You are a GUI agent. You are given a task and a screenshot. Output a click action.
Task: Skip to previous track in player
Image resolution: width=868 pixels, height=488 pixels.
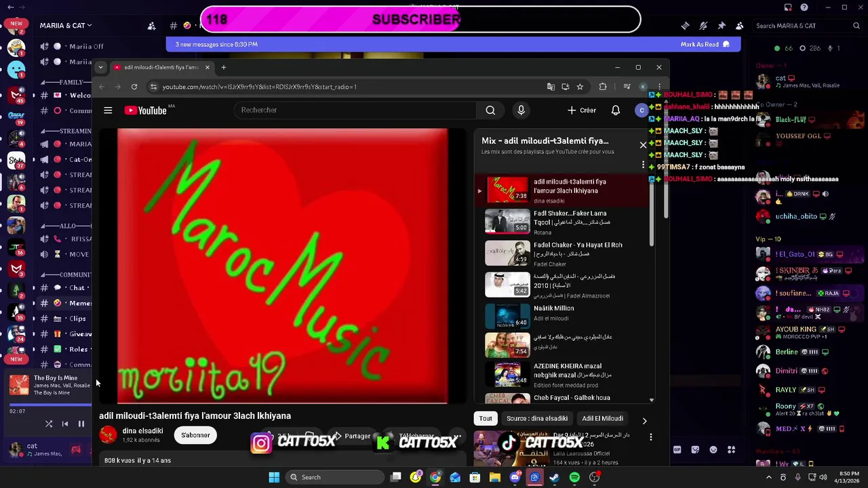tap(65, 424)
